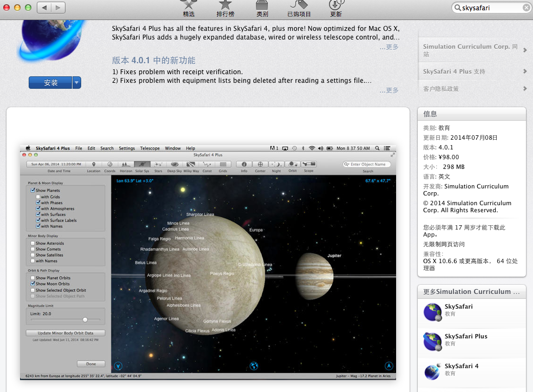Open the 精选 featured tab

pos(189,9)
